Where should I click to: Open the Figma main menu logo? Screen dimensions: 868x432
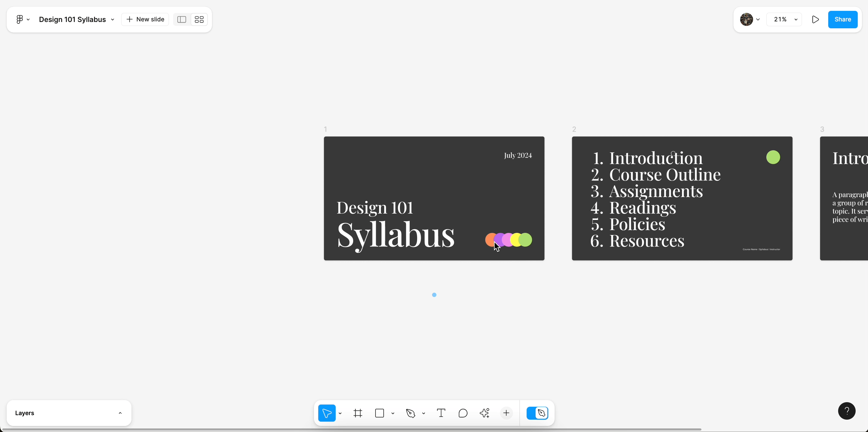[x=20, y=20]
